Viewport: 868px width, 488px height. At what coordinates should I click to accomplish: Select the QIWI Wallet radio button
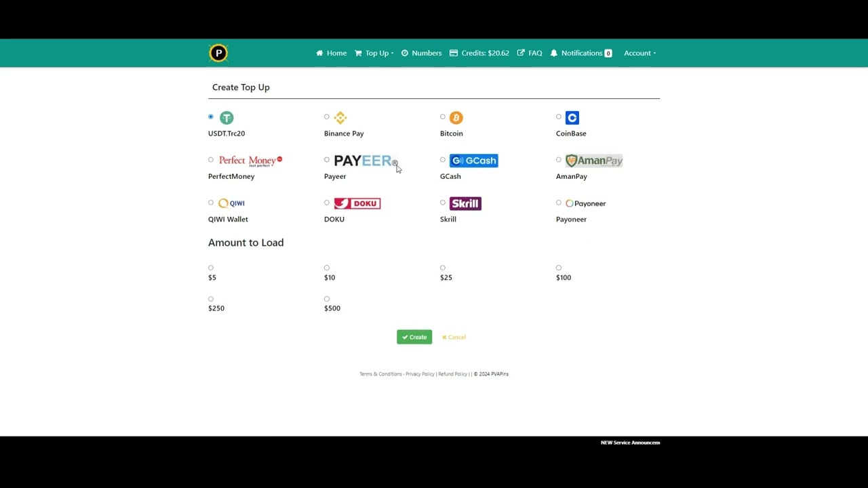(211, 203)
